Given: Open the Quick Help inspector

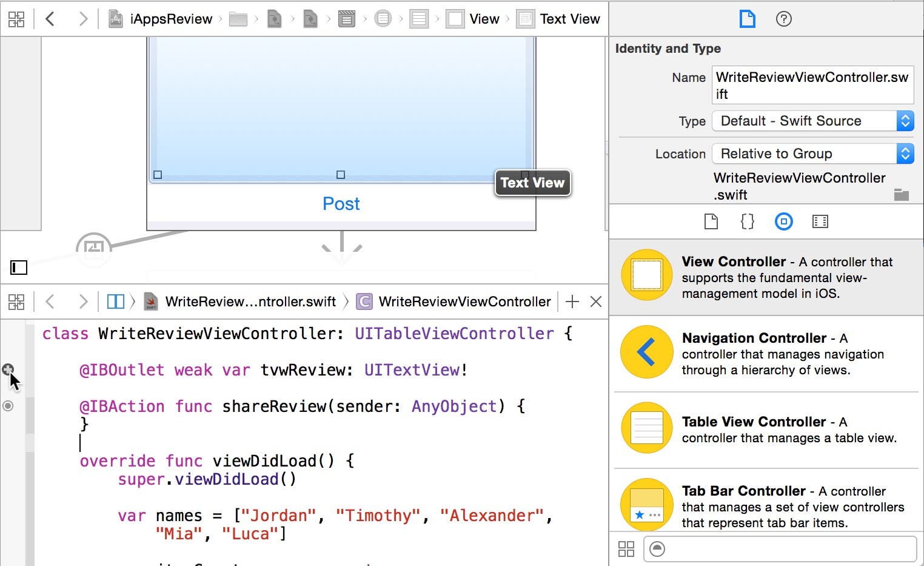Looking at the screenshot, I should (783, 19).
